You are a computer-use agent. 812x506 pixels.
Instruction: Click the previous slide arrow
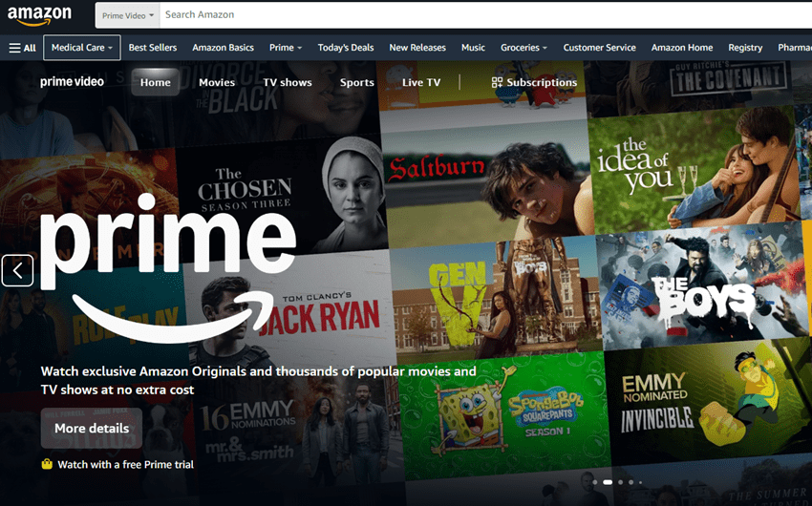pyautogui.click(x=17, y=270)
